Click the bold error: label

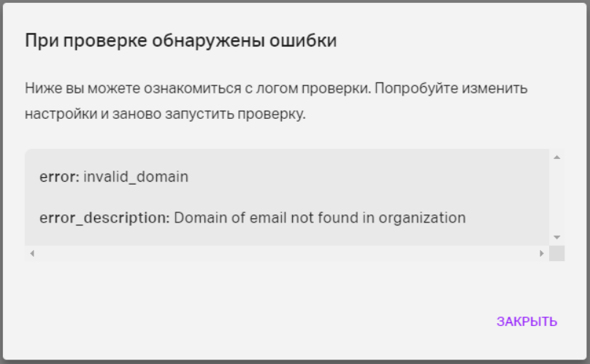[59, 177]
